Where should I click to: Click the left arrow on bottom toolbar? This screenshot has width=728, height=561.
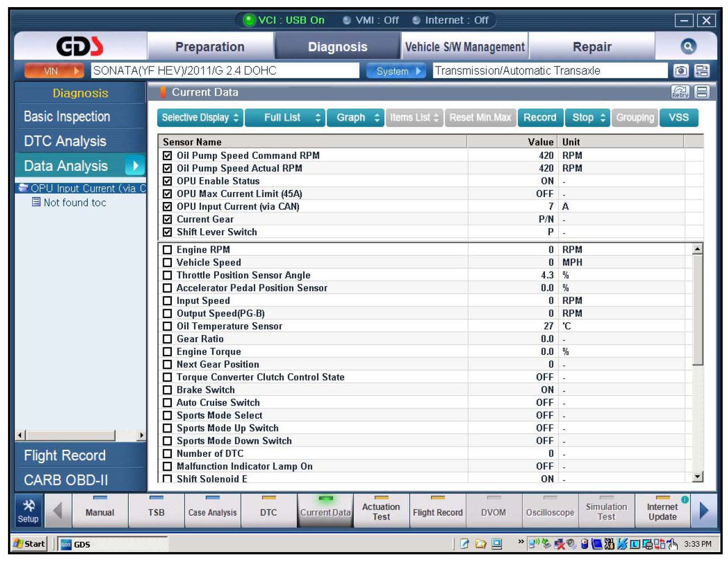click(x=57, y=511)
